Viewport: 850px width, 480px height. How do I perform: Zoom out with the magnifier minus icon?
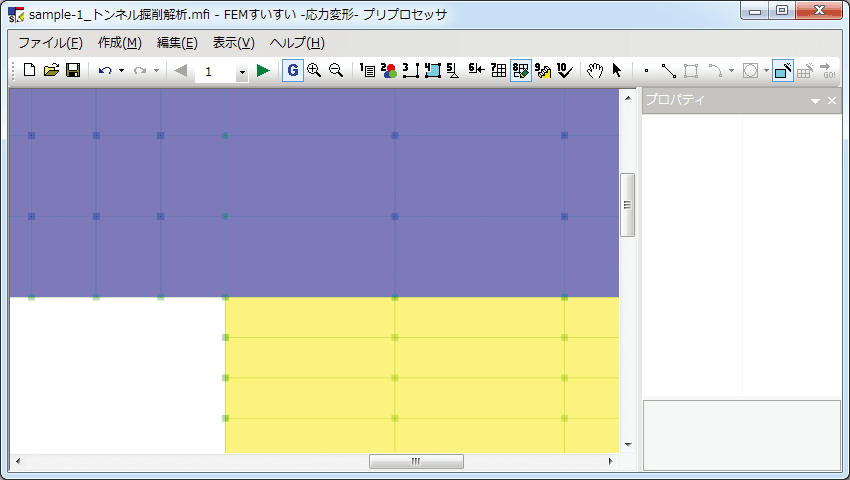click(x=336, y=71)
